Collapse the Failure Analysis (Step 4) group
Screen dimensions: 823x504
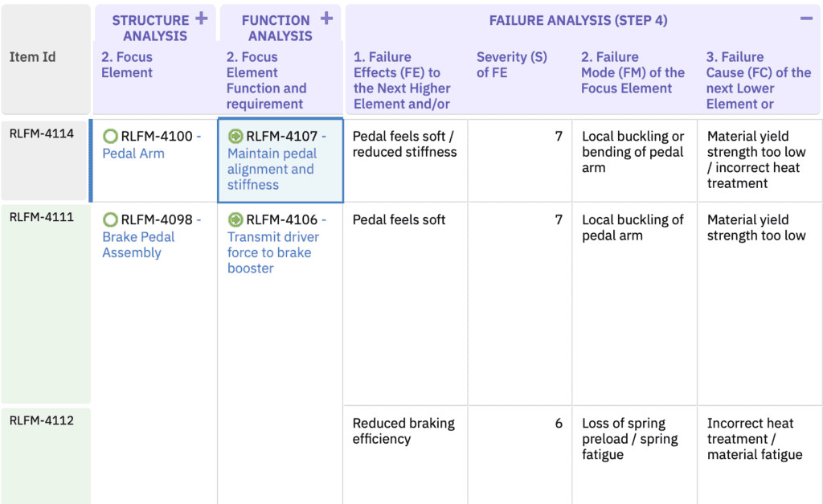coord(806,18)
